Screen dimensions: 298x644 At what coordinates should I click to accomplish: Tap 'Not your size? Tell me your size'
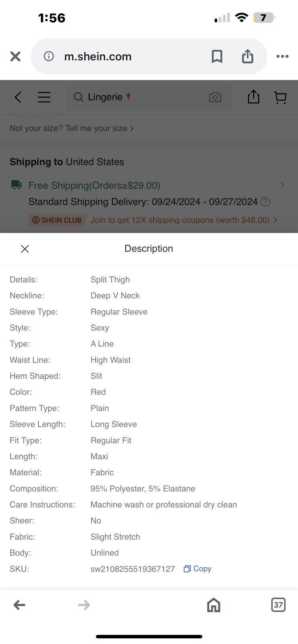(x=72, y=128)
